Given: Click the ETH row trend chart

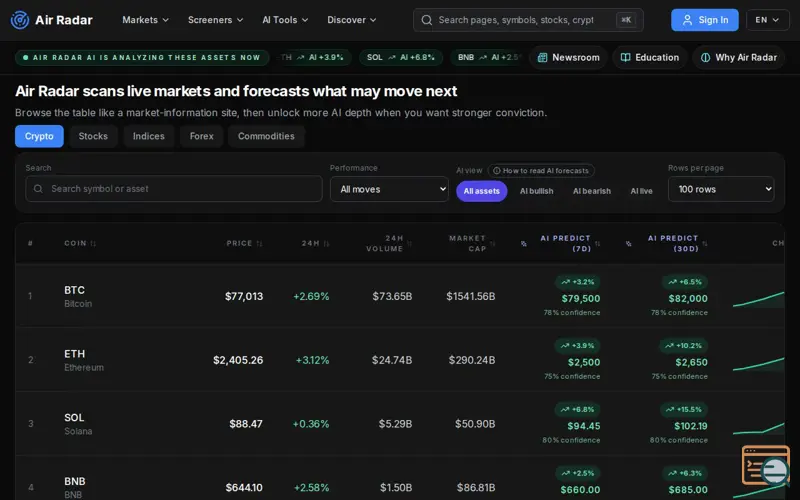Looking at the screenshot, I should (x=759, y=363).
